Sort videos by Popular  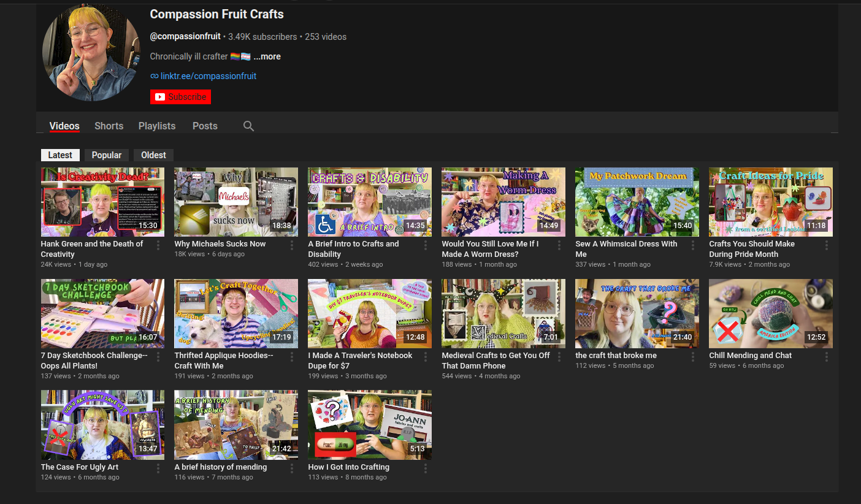pyautogui.click(x=107, y=155)
